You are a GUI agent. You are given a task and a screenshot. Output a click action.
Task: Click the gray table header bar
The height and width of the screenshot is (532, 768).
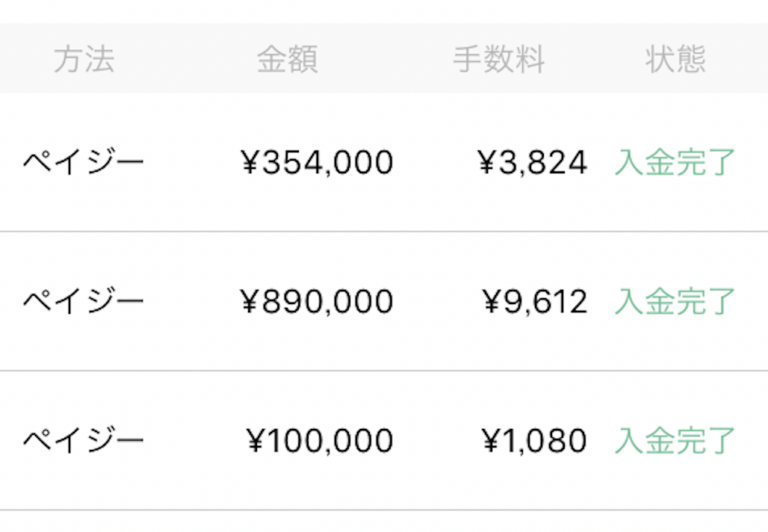click(x=384, y=58)
